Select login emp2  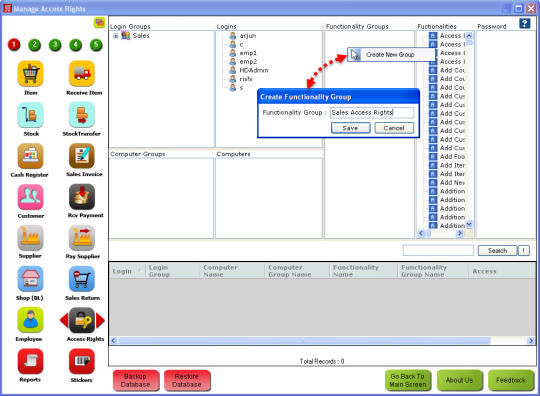(x=248, y=62)
